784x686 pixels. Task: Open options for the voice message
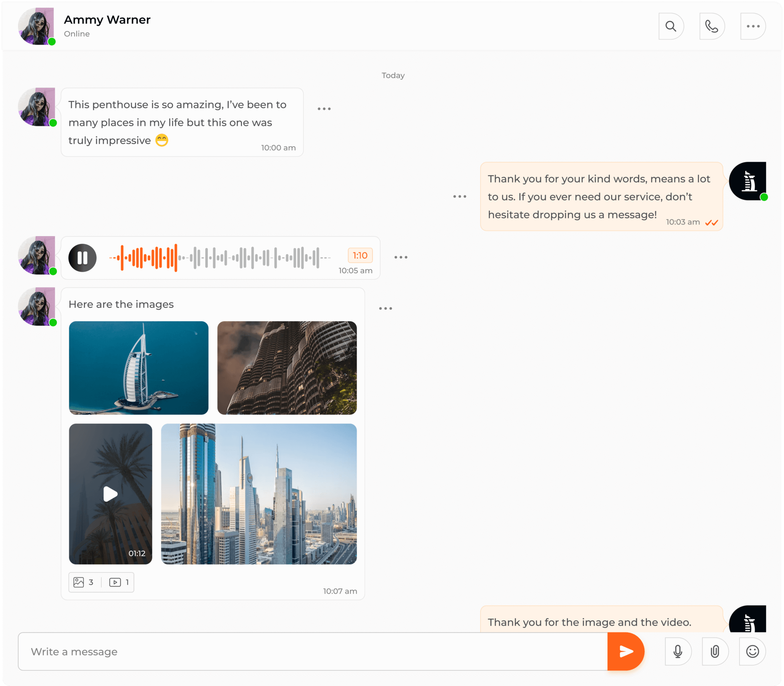click(401, 257)
